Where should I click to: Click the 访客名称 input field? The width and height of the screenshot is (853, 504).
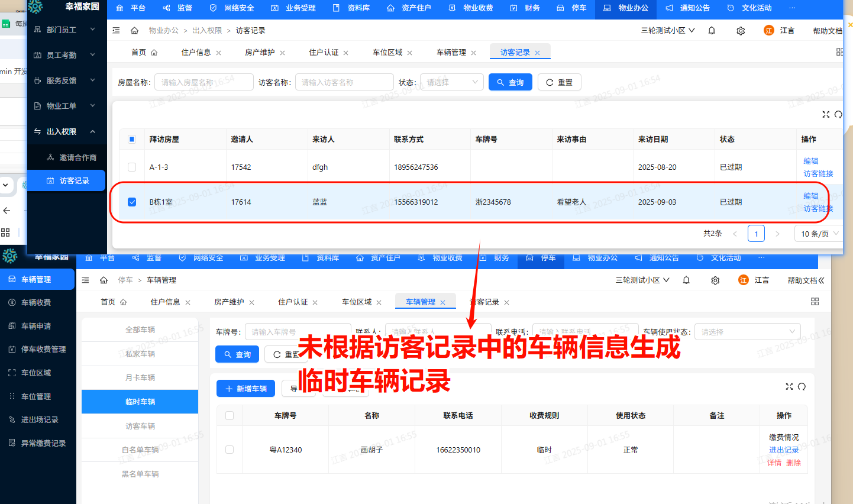(x=344, y=82)
